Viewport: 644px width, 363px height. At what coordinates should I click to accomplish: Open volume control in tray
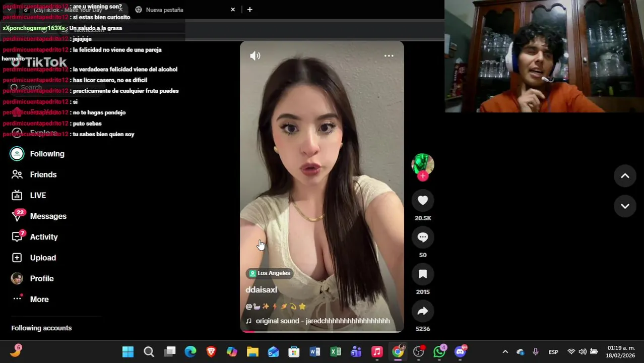coord(583,352)
